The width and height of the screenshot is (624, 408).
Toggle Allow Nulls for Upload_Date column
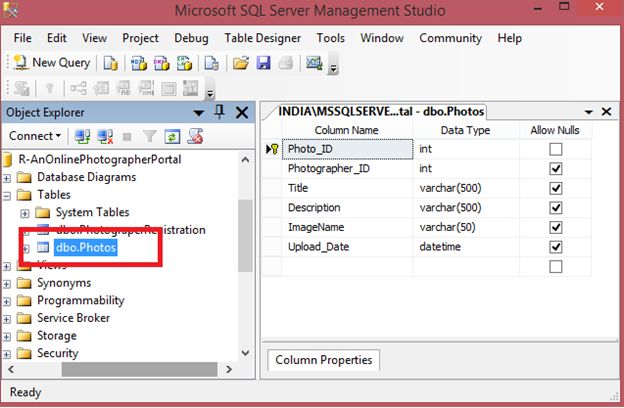556,247
